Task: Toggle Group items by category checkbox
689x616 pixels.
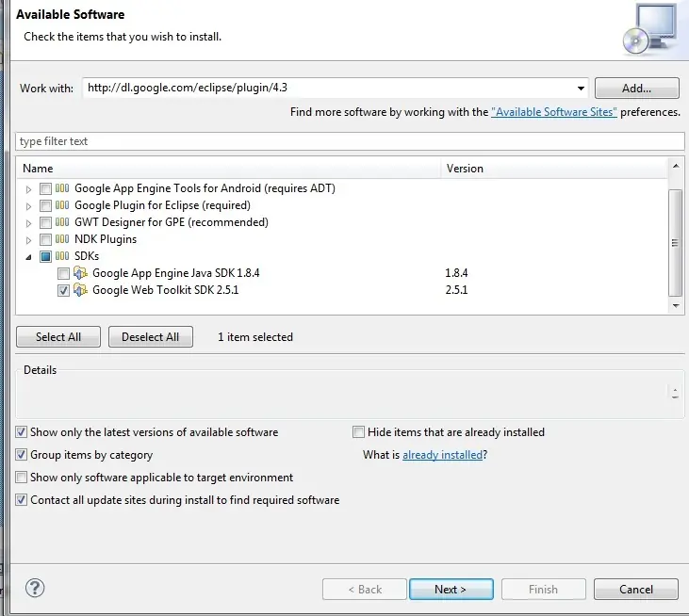Action: [x=21, y=454]
